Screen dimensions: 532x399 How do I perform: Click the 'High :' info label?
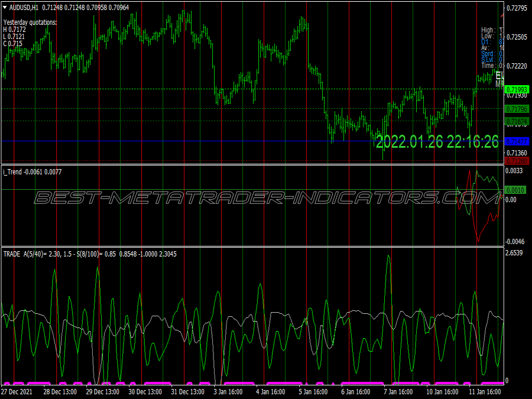(489, 30)
